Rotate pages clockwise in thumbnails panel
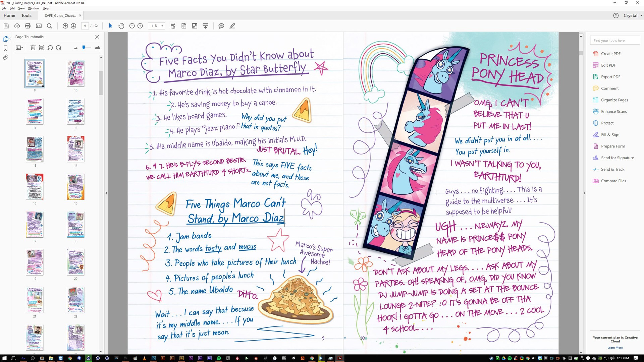Image resolution: width=644 pixels, height=362 pixels. click(58, 48)
